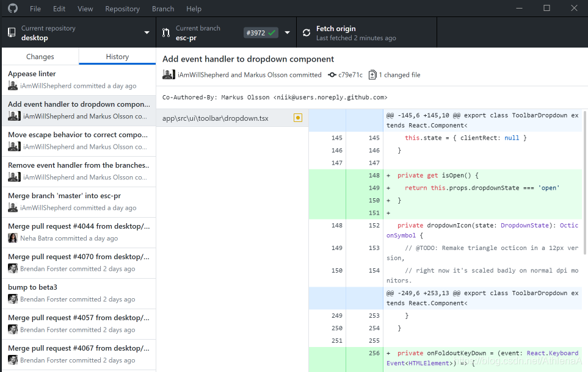Select the 'bump to beta3' commit

click(x=79, y=293)
